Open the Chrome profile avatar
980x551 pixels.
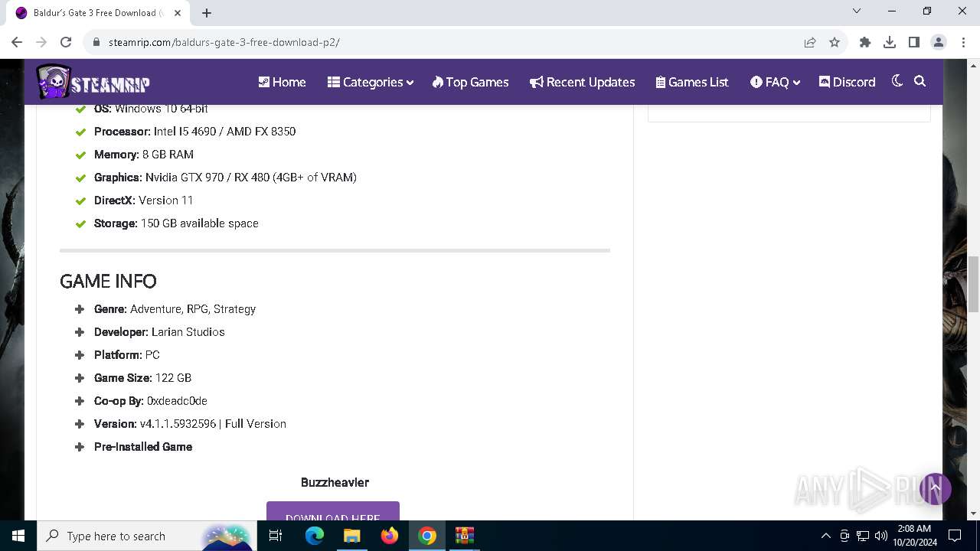pos(939,42)
